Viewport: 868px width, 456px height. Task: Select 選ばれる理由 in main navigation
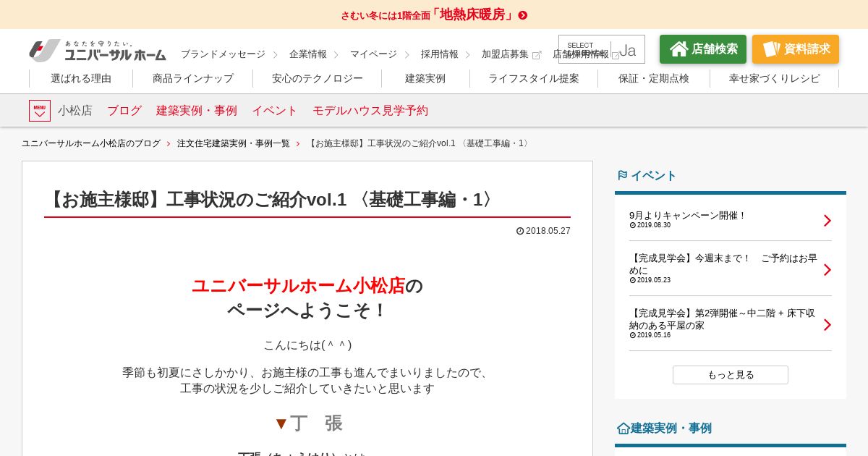point(81,78)
